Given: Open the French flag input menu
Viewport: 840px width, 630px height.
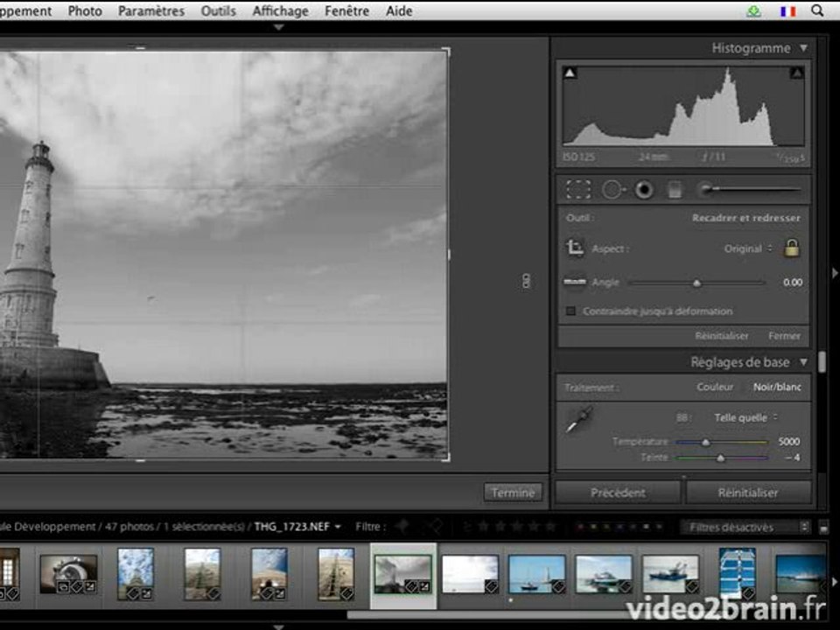Looking at the screenshot, I should coord(787,10).
